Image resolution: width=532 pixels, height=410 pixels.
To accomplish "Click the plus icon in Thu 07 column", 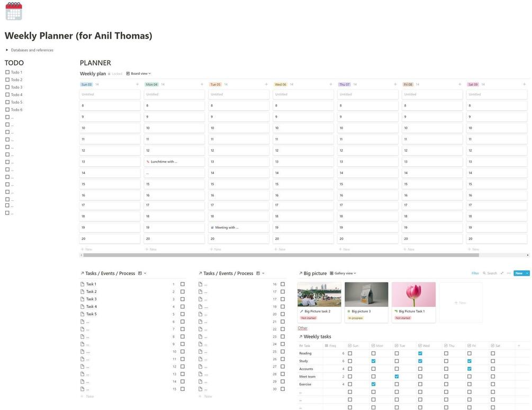I will click(x=395, y=84).
